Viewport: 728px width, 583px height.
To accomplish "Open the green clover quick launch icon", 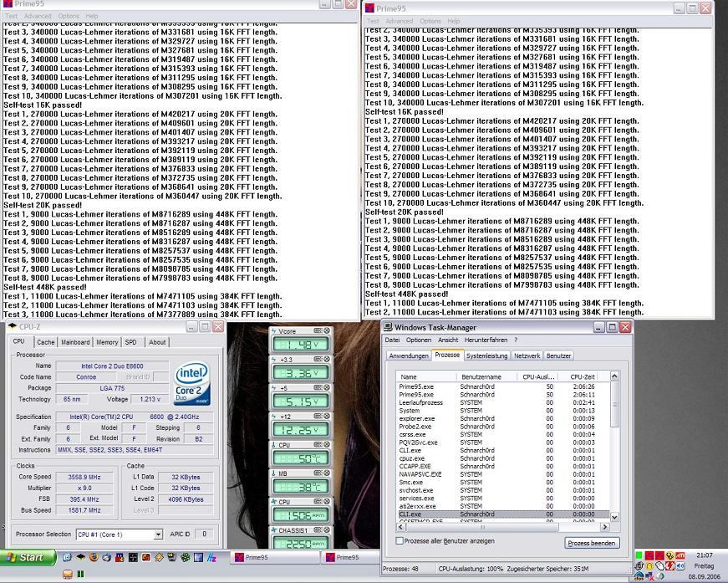I will click(x=186, y=557).
